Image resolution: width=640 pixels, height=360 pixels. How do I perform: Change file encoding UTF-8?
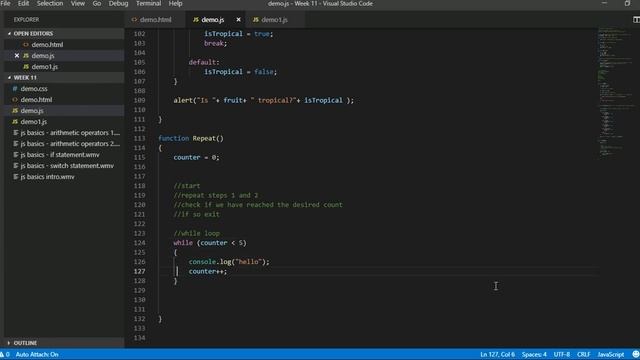(562, 354)
